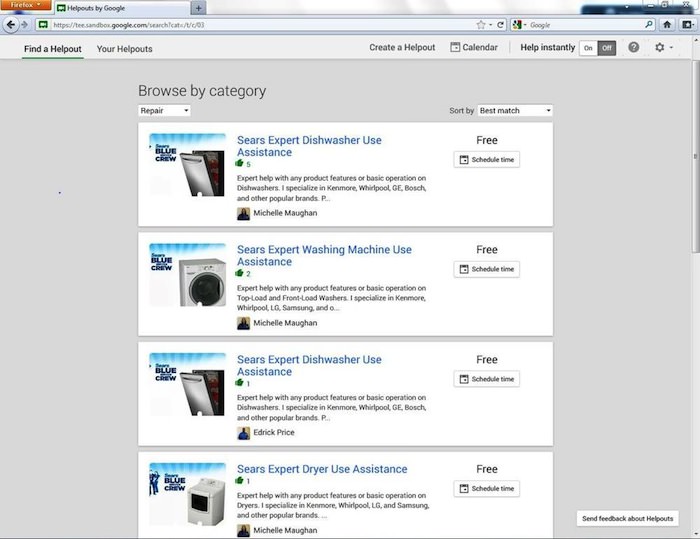Schedule time for Washing Machine Use Assistance

click(486, 269)
